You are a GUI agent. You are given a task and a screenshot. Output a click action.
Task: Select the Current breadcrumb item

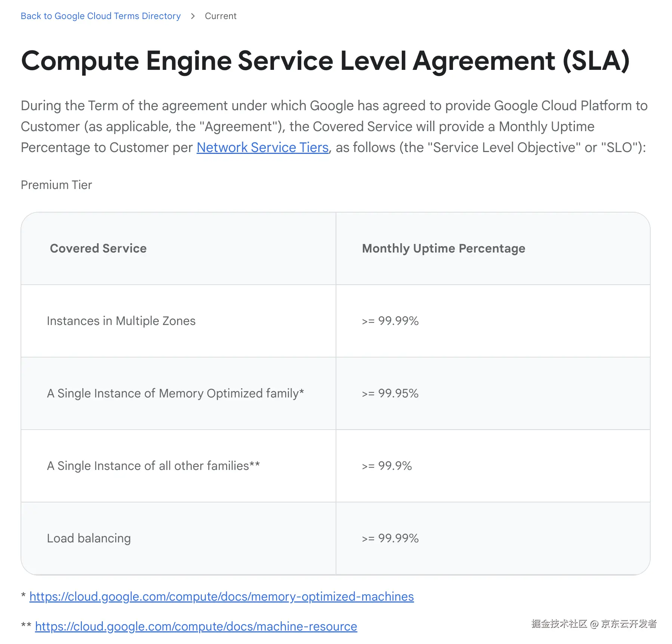tap(221, 16)
